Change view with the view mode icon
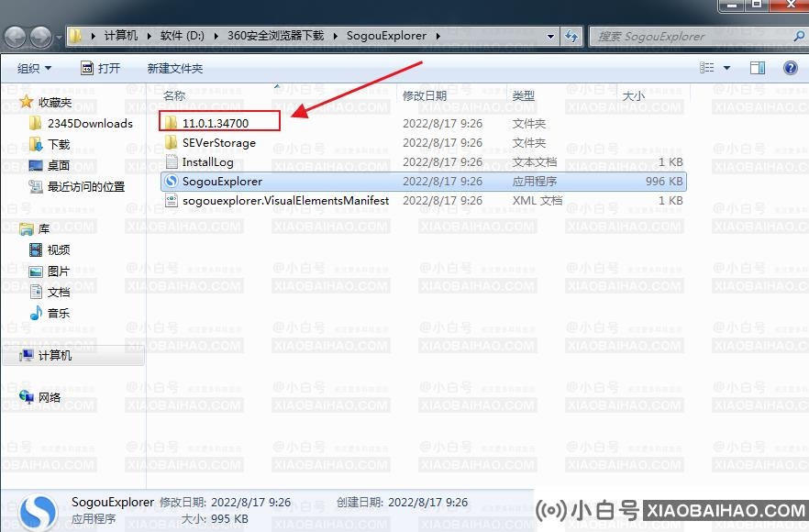This screenshot has width=809, height=532. point(707,68)
